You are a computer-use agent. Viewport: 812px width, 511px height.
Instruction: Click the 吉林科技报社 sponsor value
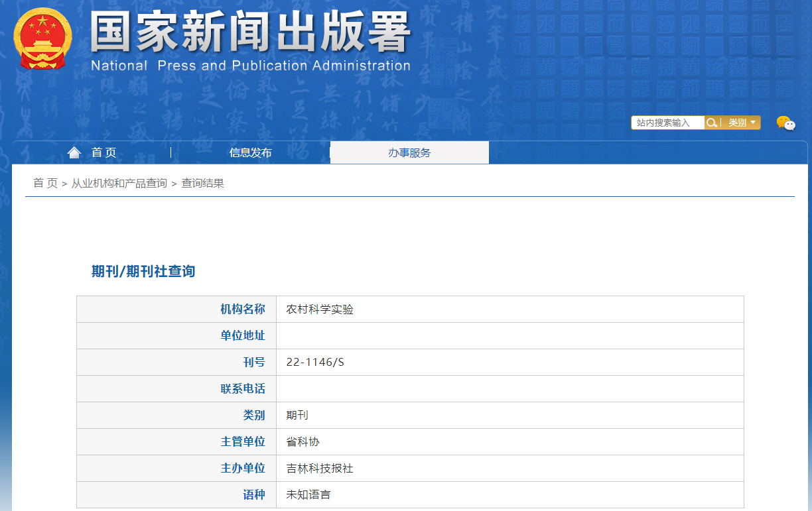(x=320, y=469)
